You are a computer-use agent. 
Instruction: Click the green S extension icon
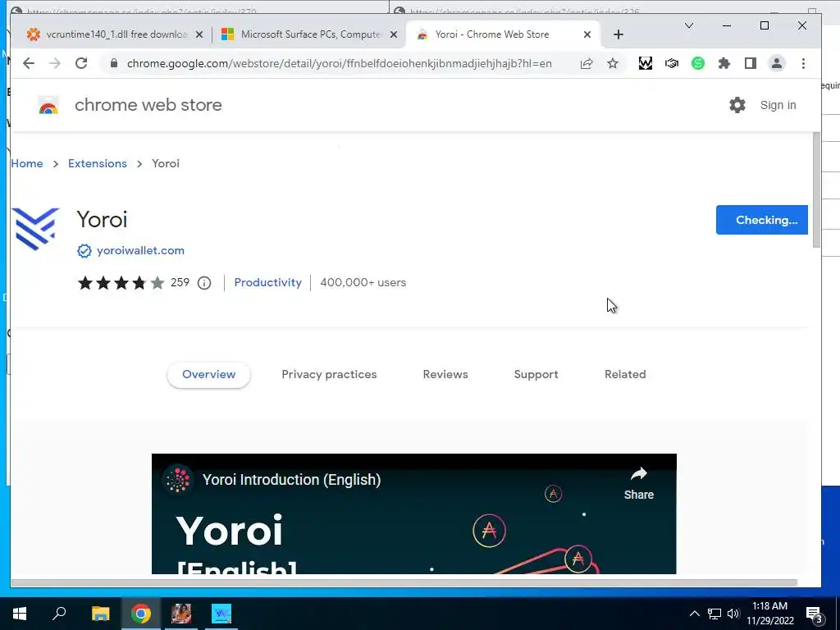(x=697, y=63)
